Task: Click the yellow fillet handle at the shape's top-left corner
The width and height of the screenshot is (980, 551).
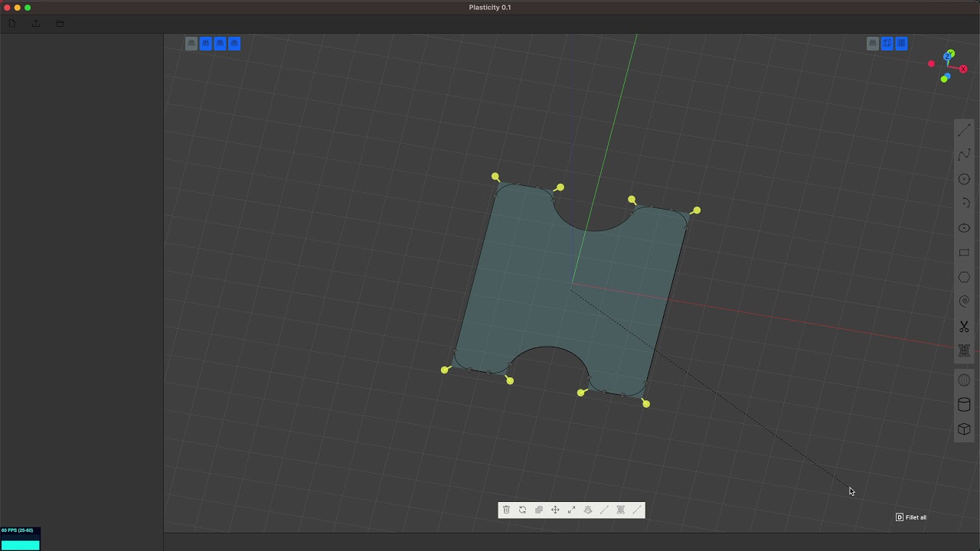Action: pos(495,178)
